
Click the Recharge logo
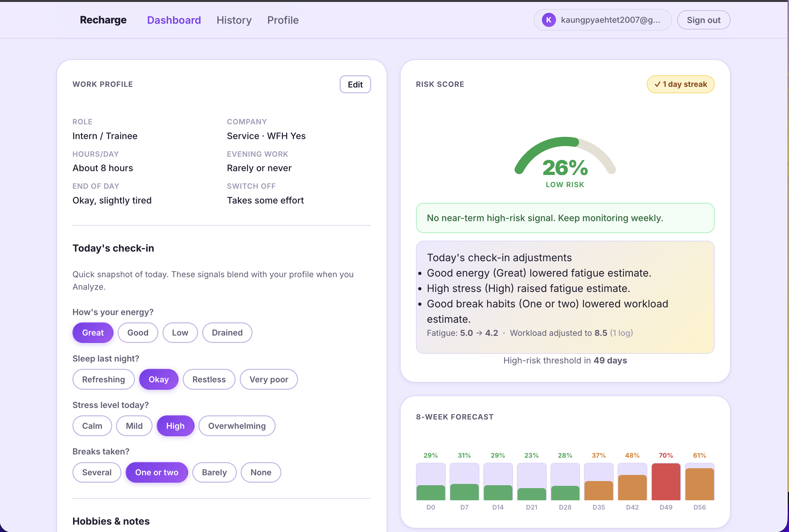point(103,20)
